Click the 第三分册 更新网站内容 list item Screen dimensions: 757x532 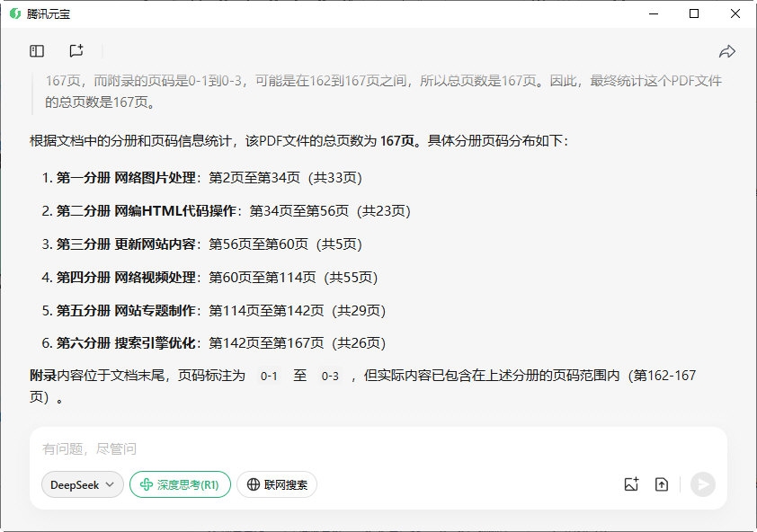coord(201,244)
